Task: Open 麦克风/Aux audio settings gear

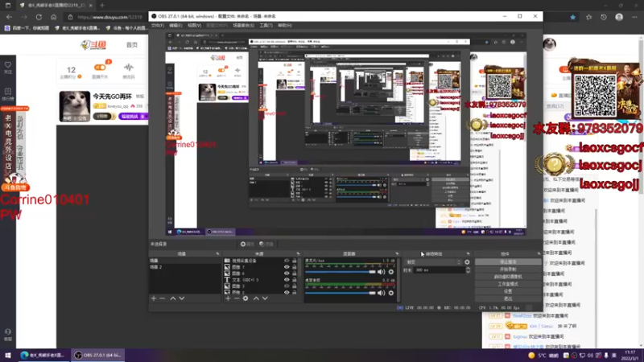Action: pyautogui.click(x=391, y=272)
